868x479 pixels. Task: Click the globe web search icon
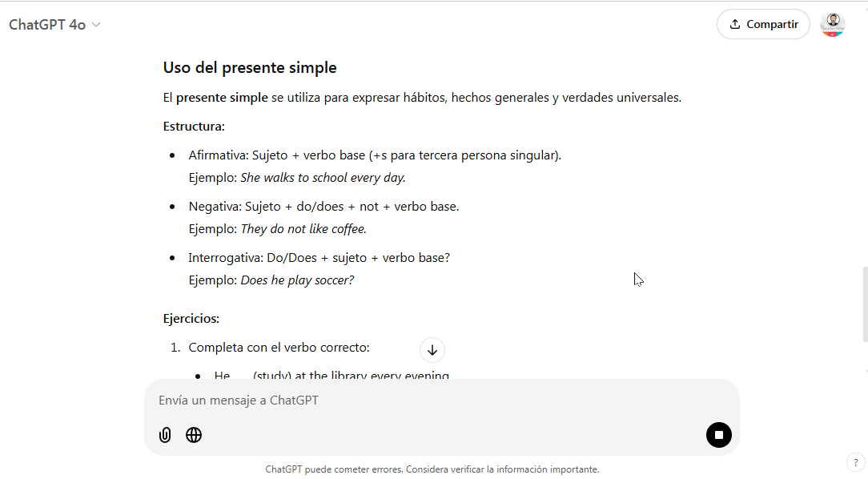tap(194, 435)
